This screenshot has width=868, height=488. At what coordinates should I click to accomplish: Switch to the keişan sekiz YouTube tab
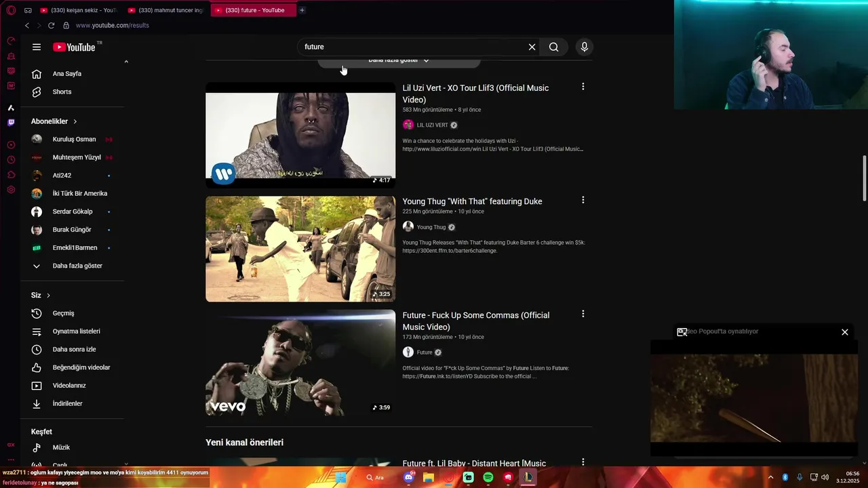pos(79,10)
